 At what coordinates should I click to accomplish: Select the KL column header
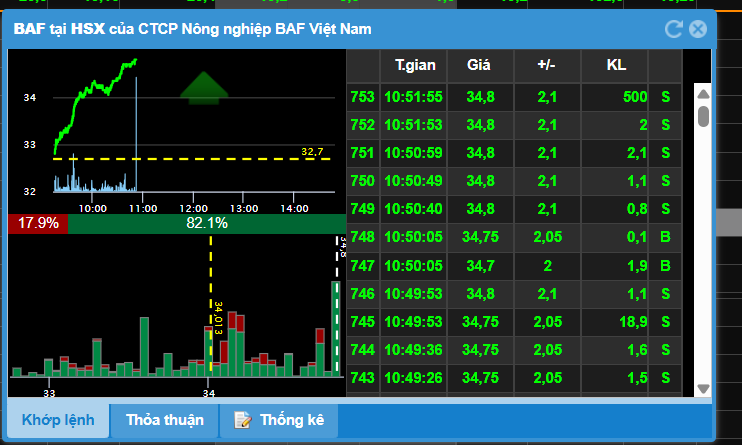point(615,65)
